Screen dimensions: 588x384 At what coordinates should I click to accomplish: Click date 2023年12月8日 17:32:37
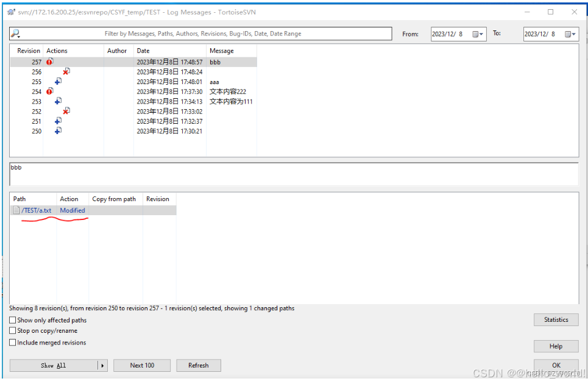point(169,121)
